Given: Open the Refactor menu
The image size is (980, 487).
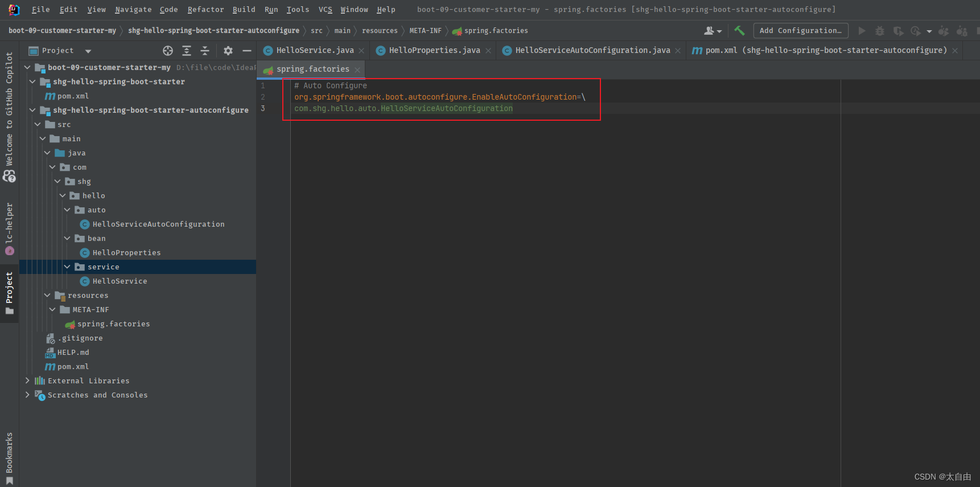Looking at the screenshot, I should click(205, 10).
